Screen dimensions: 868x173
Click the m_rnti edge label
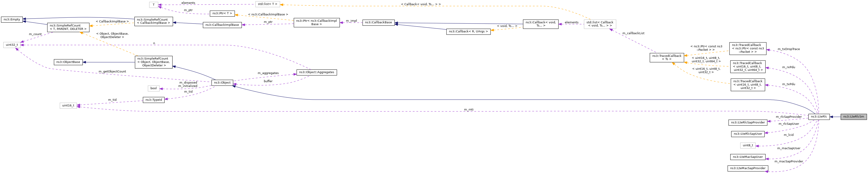468,110
